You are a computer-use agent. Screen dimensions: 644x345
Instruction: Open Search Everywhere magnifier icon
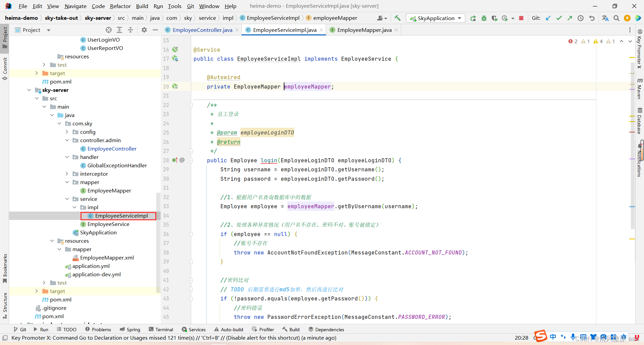pos(616,18)
